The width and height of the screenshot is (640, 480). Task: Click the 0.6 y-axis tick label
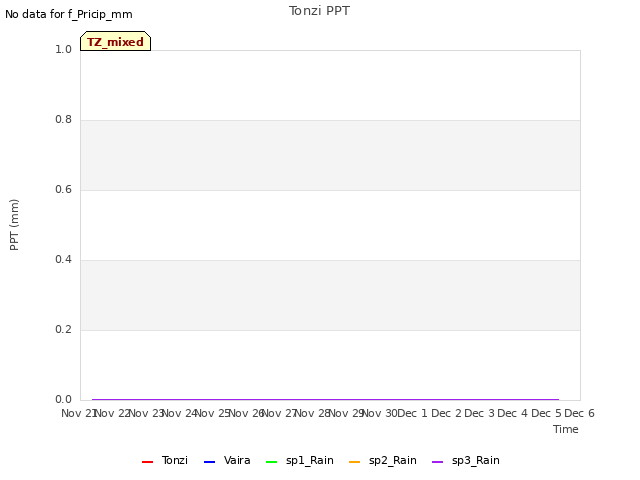tap(63, 189)
